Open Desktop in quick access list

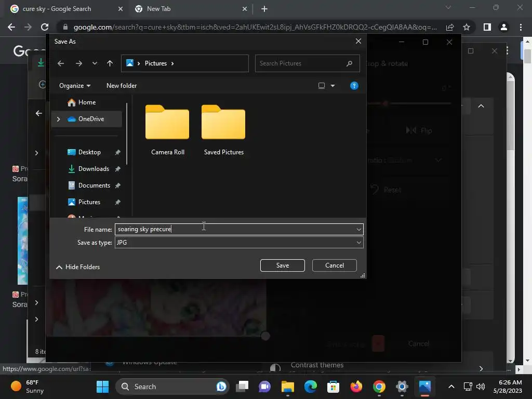[x=89, y=152]
